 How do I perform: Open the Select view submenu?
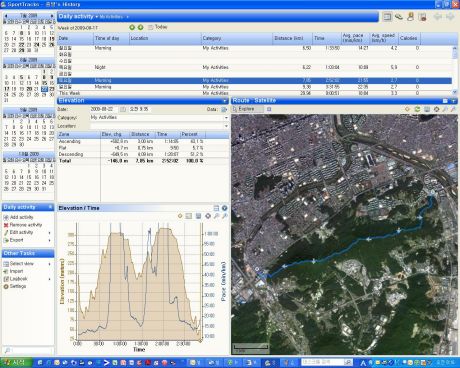click(x=27, y=264)
